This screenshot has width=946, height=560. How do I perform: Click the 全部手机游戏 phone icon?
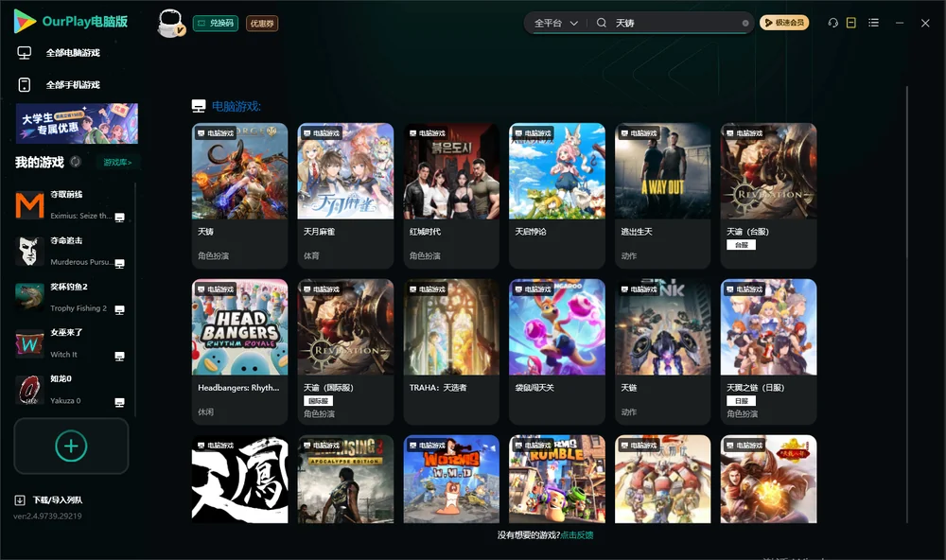pos(25,85)
